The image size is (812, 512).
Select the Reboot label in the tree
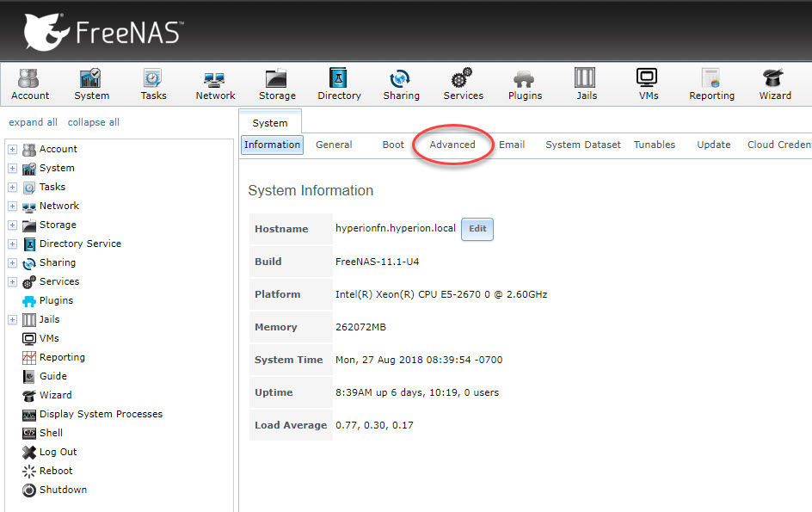coord(56,471)
